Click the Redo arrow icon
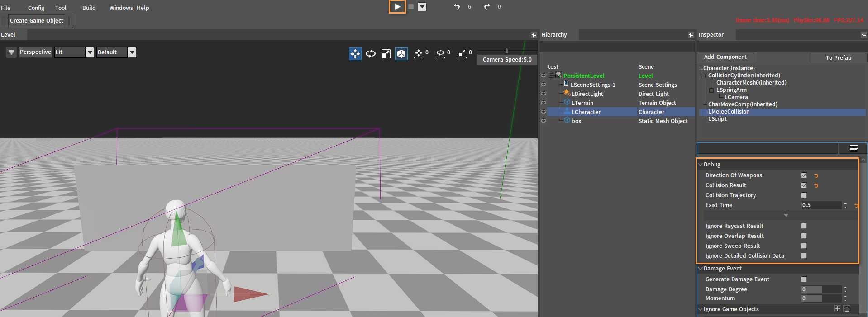This screenshot has height=317, width=868. [x=487, y=7]
